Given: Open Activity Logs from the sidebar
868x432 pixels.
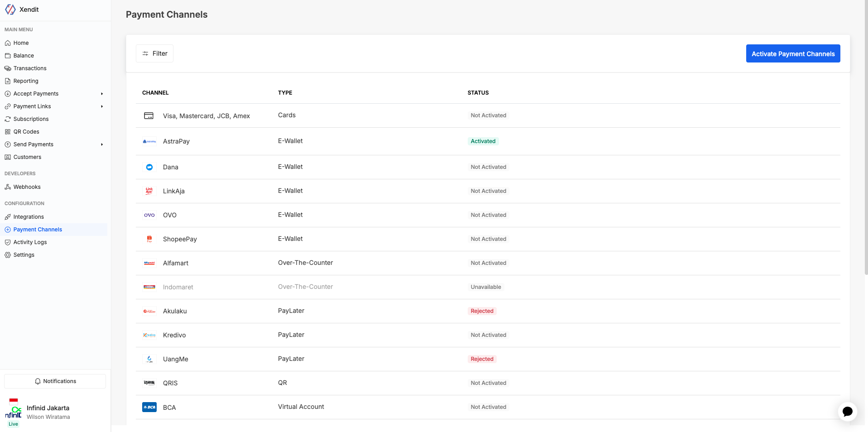Looking at the screenshot, I should [30, 242].
